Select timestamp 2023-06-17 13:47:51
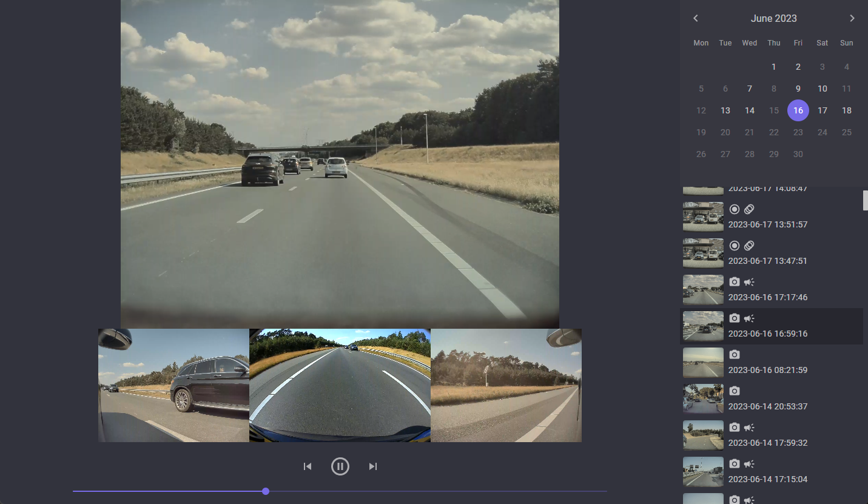This screenshot has height=504, width=868. (768, 261)
